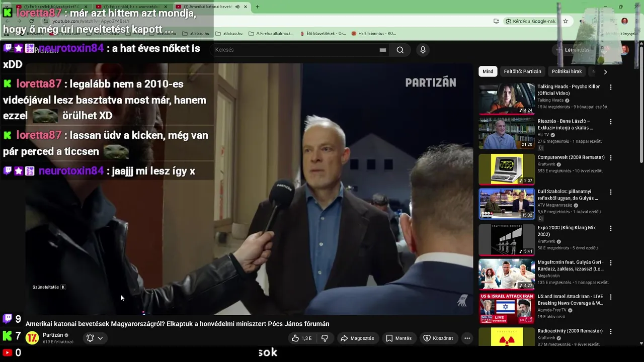Click the Megosztás share button

click(357, 338)
